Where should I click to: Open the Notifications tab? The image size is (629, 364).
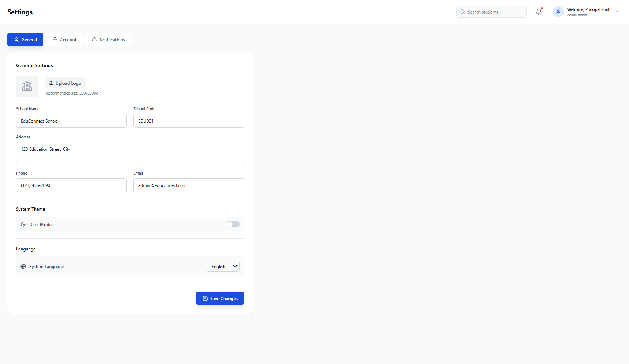108,39
